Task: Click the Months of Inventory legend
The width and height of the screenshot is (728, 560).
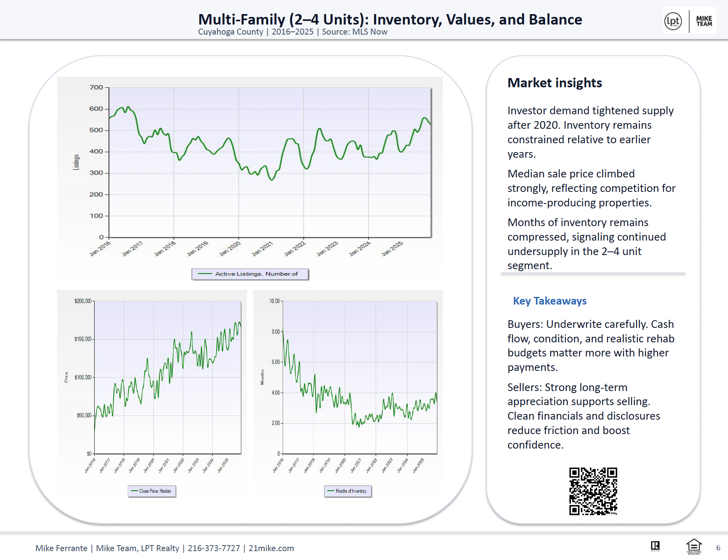Action: pyautogui.click(x=348, y=491)
